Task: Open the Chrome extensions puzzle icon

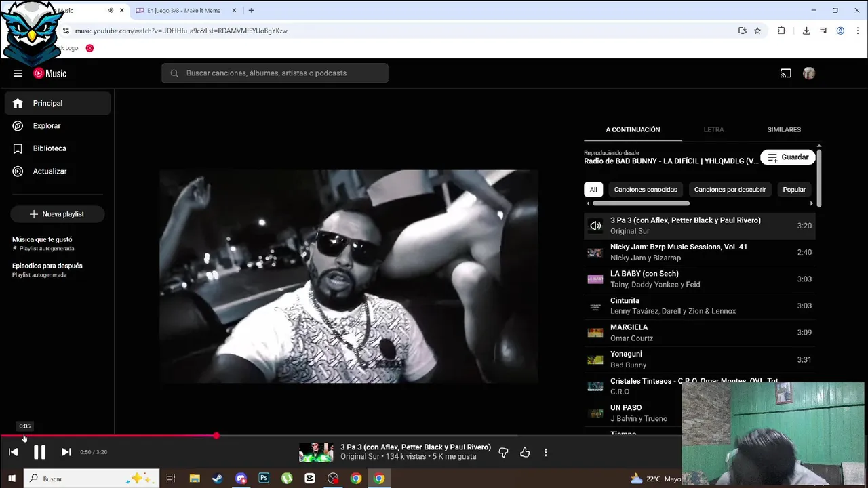Action: tap(781, 30)
